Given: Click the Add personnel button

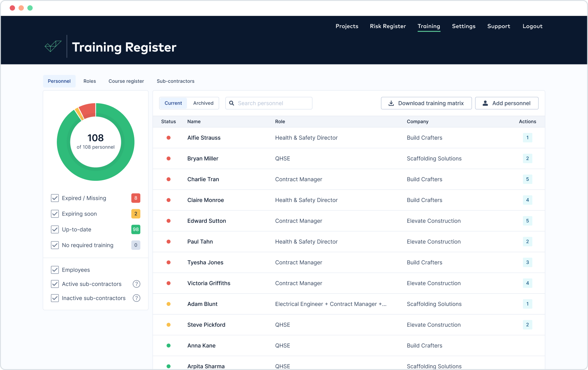Looking at the screenshot, I should 507,103.
